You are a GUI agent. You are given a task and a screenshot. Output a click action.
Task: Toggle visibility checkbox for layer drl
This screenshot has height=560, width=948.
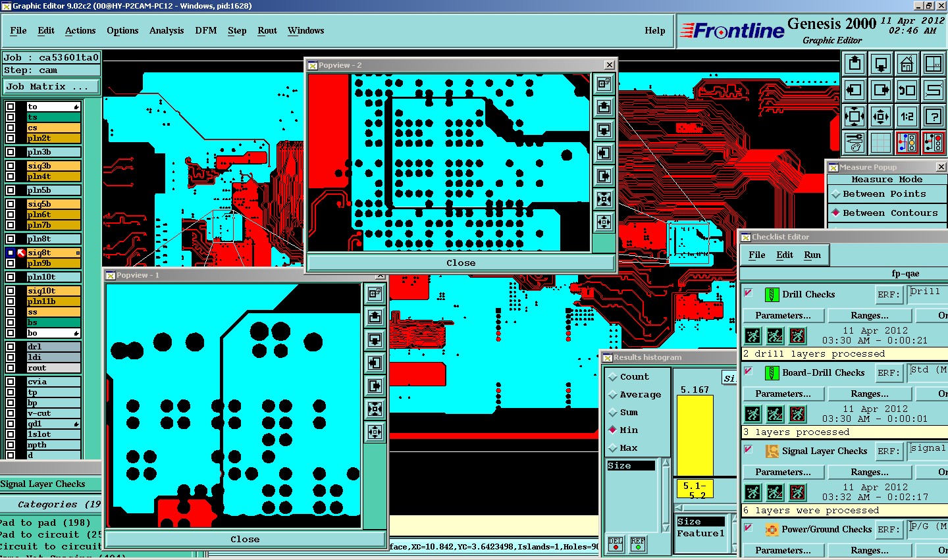11,347
